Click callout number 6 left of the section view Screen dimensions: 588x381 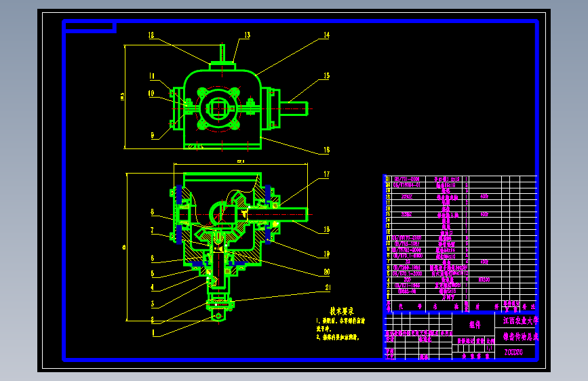click(x=152, y=258)
